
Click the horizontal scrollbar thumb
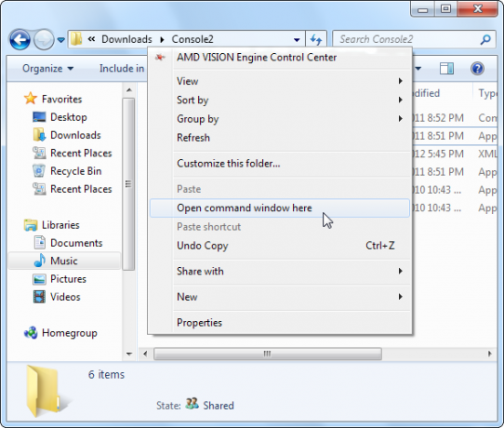click(x=268, y=354)
